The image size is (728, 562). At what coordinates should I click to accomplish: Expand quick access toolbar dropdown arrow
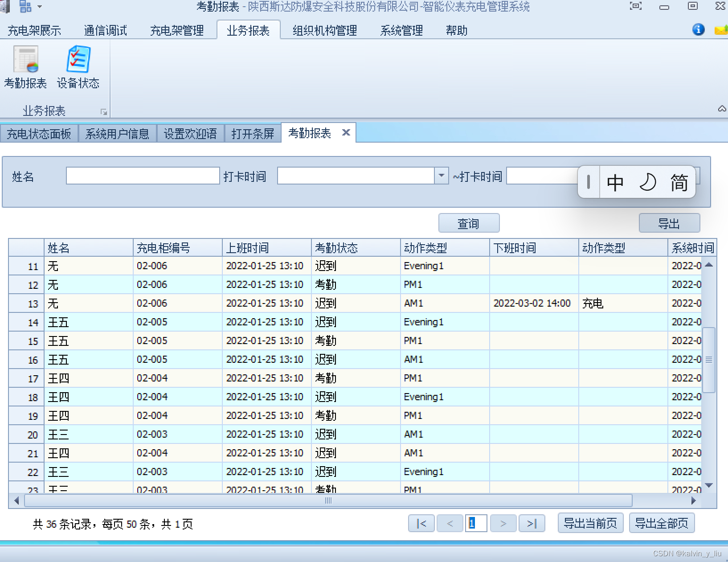[x=40, y=7]
